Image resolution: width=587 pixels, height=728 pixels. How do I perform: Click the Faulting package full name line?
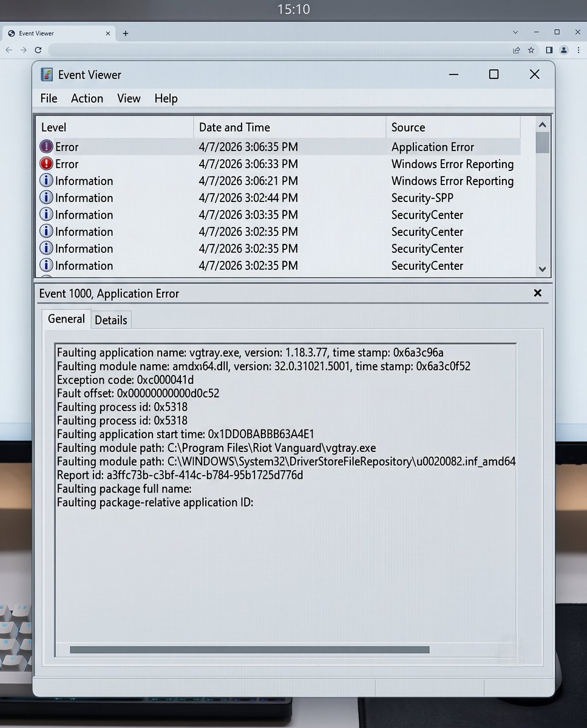[124, 488]
